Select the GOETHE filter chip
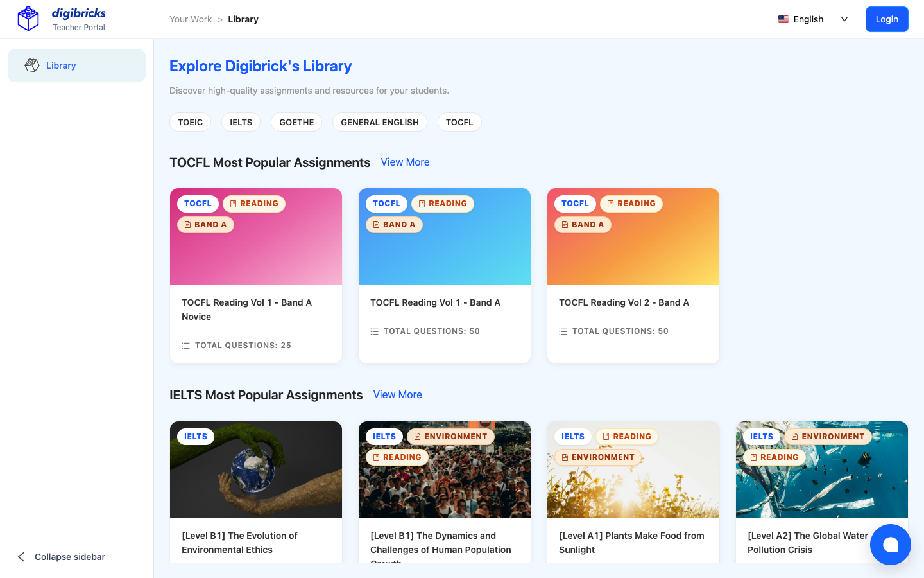Viewport: 924px width, 578px height. click(296, 122)
